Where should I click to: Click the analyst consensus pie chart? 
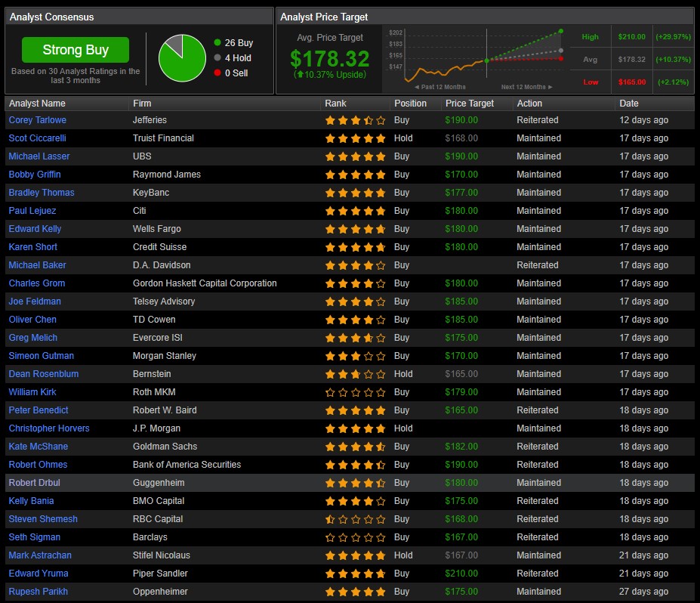point(182,58)
